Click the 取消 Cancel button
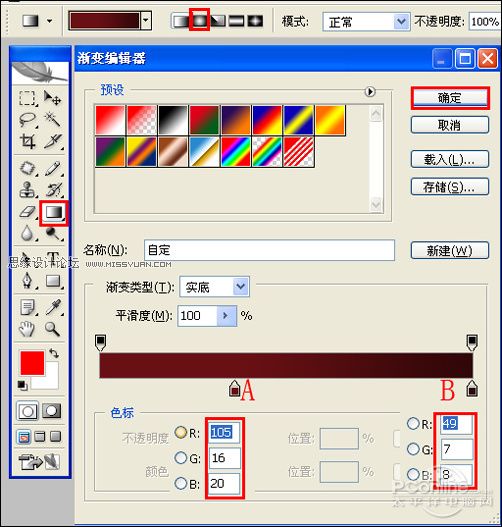This screenshot has width=502, height=527. pos(450,125)
